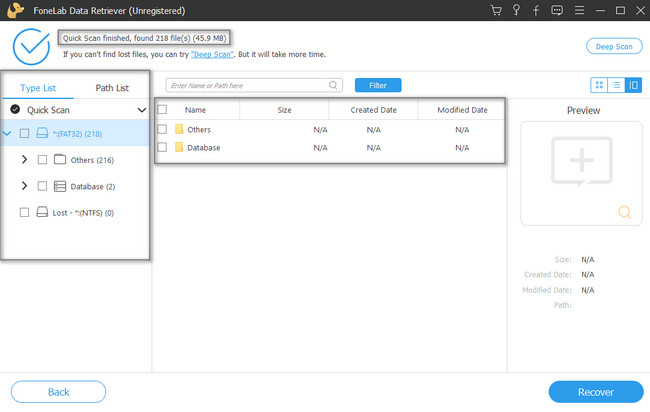Open the feedback chat icon

click(557, 10)
